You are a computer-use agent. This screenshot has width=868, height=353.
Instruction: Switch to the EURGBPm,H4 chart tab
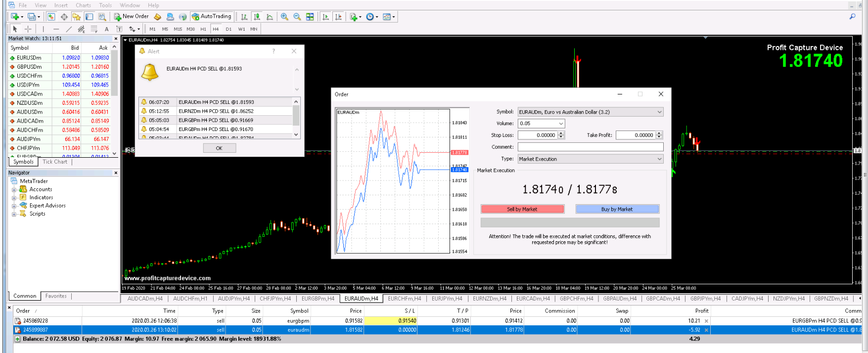[318, 299]
